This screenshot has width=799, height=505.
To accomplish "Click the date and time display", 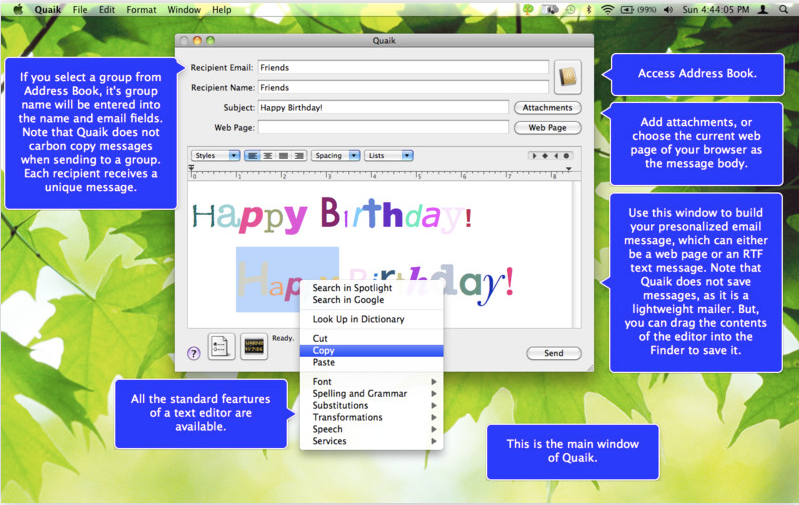I will (715, 10).
